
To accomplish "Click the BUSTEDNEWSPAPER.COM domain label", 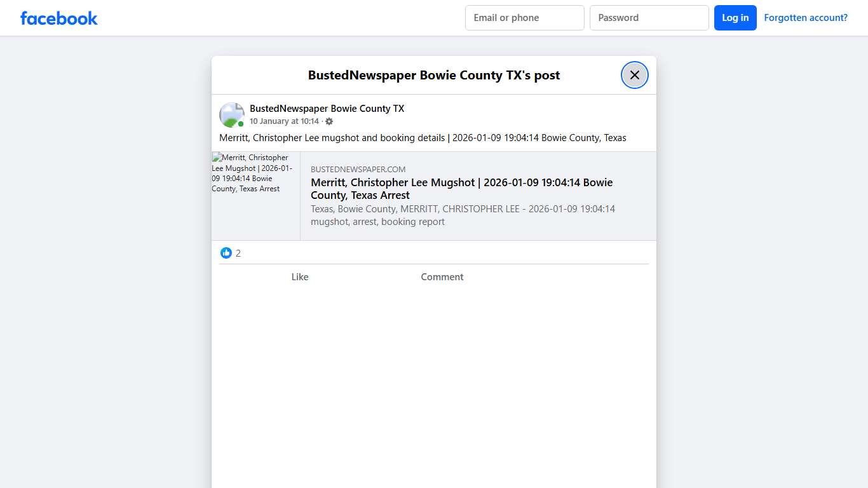I will 358,170.
